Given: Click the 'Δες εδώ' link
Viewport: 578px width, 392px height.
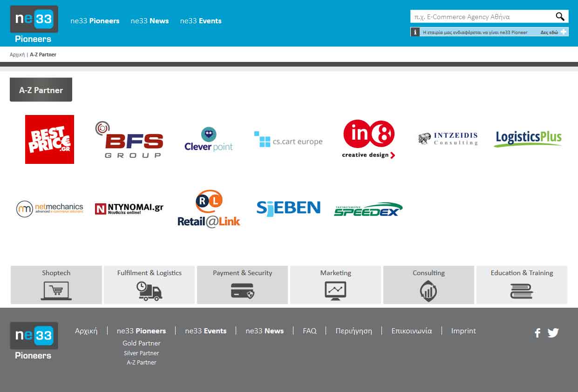Looking at the screenshot, I should [x=549, y=33].
